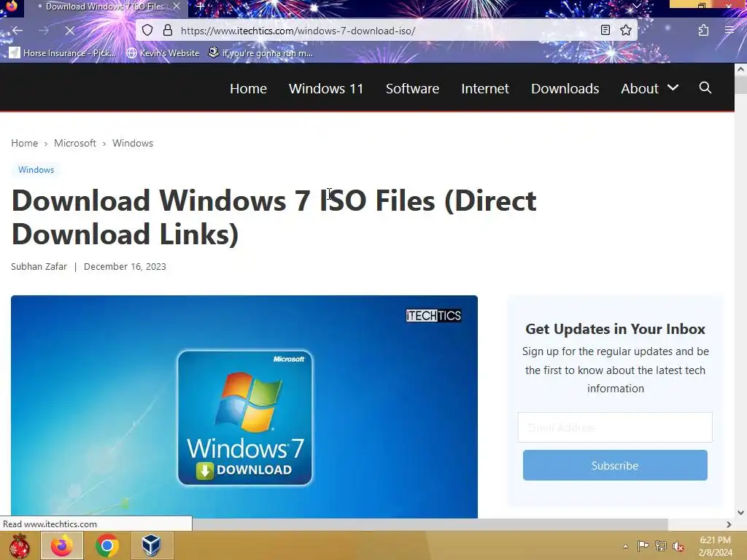Open Downloads in the navigation bar
This screenshot has width=747, height=560.
tap(565, 88)
